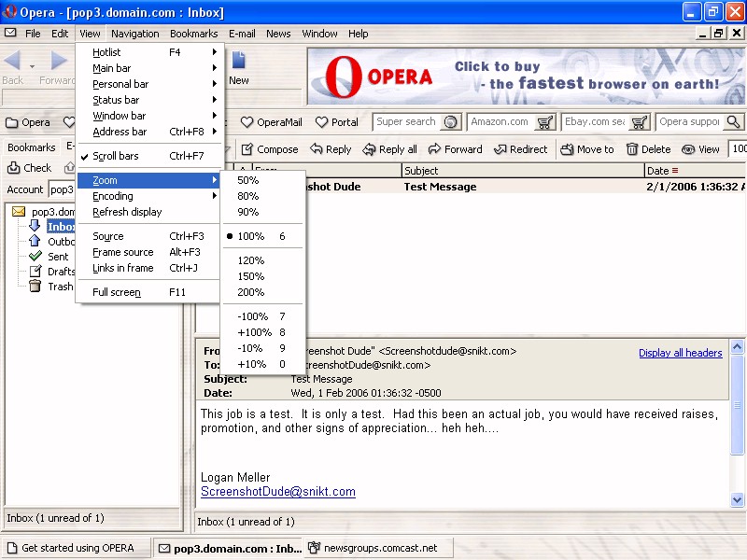Open the ScreenshotDude@snikt.com email link
The image size is (747, 560).
point(278,492)
